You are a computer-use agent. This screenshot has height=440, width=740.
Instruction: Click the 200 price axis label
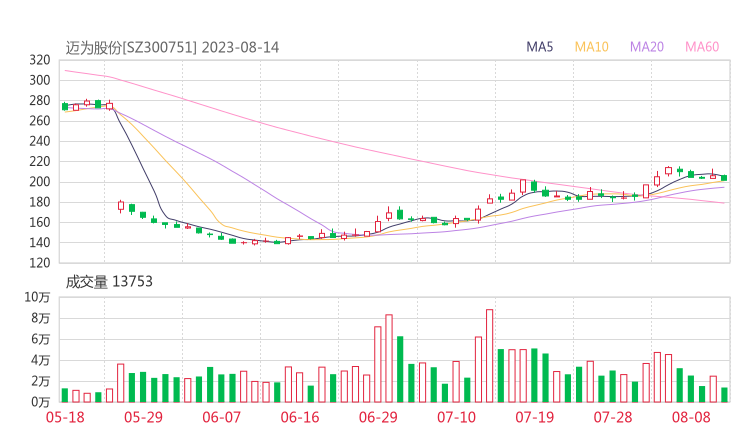(x=40, y=182)
